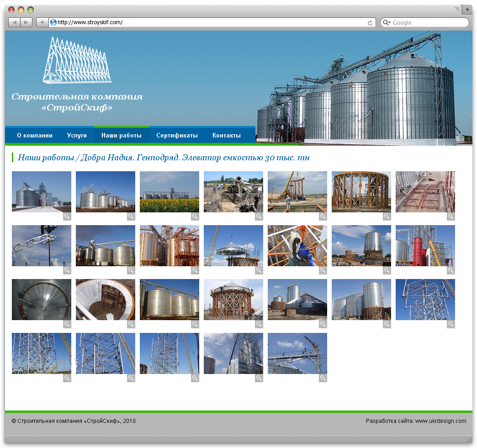
Task: Select the 'Сертификаты' menu item
Action: (x=177, y=136)
